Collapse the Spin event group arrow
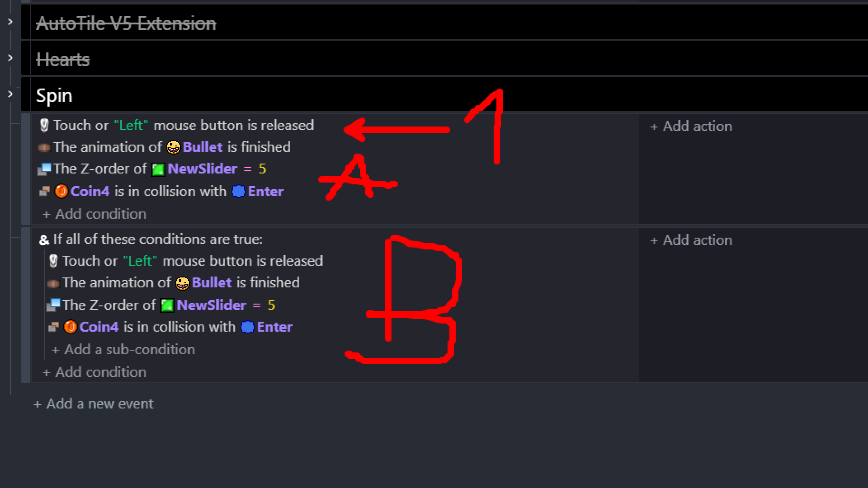Screen dimensions: 868x488 [10, 94]
